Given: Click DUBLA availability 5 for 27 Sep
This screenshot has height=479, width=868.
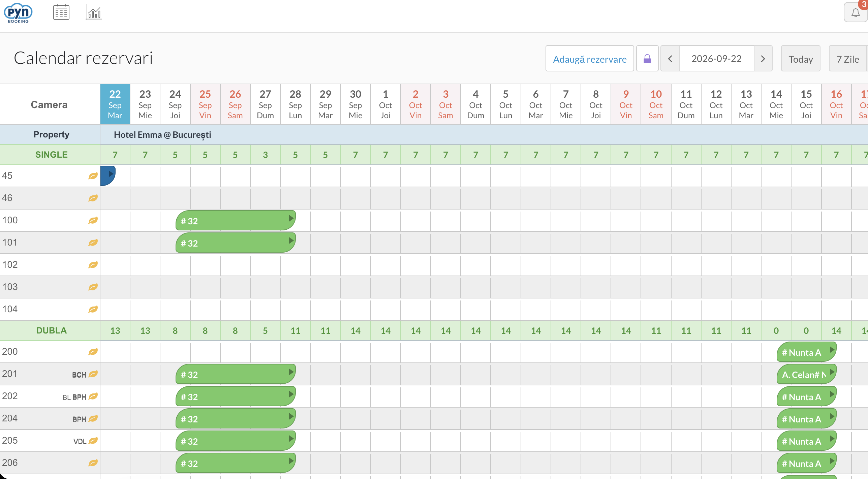Looking at the screenshot, I should pyautogui.click(x=265, y=330).
